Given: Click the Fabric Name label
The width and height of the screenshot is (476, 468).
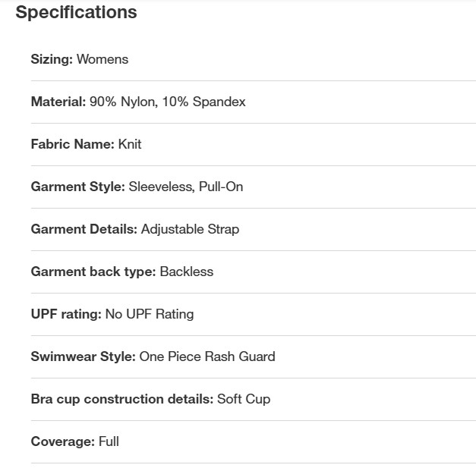Looking at the screenshot, I should tap(73, 144).
